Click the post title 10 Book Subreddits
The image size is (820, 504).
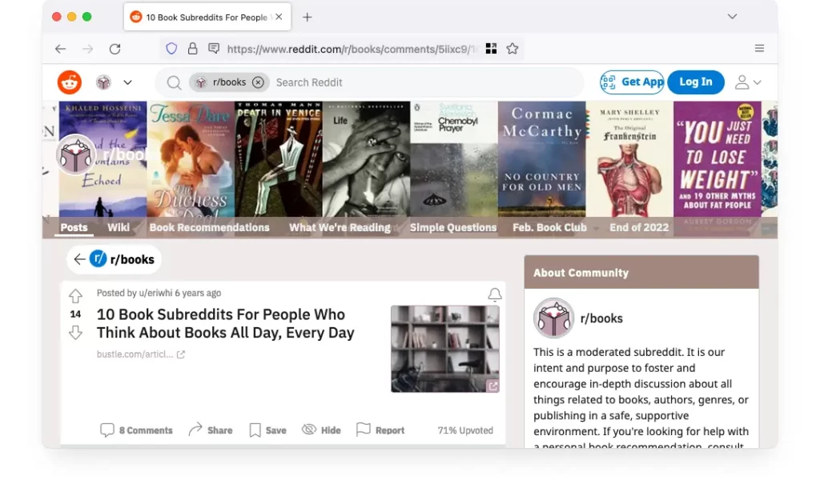[225, 323]
